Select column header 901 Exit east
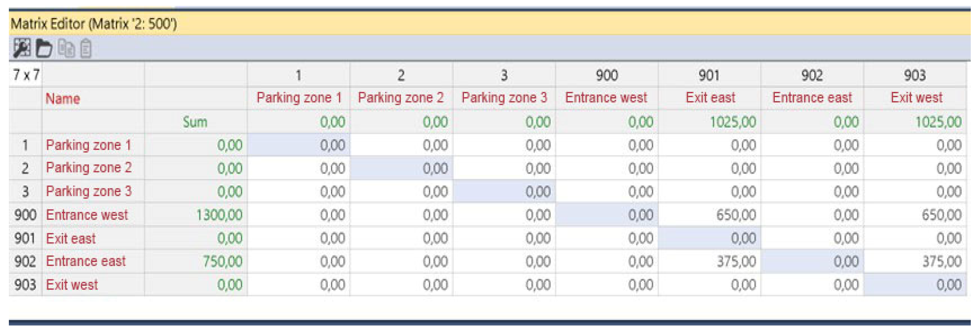 (709, 75)
